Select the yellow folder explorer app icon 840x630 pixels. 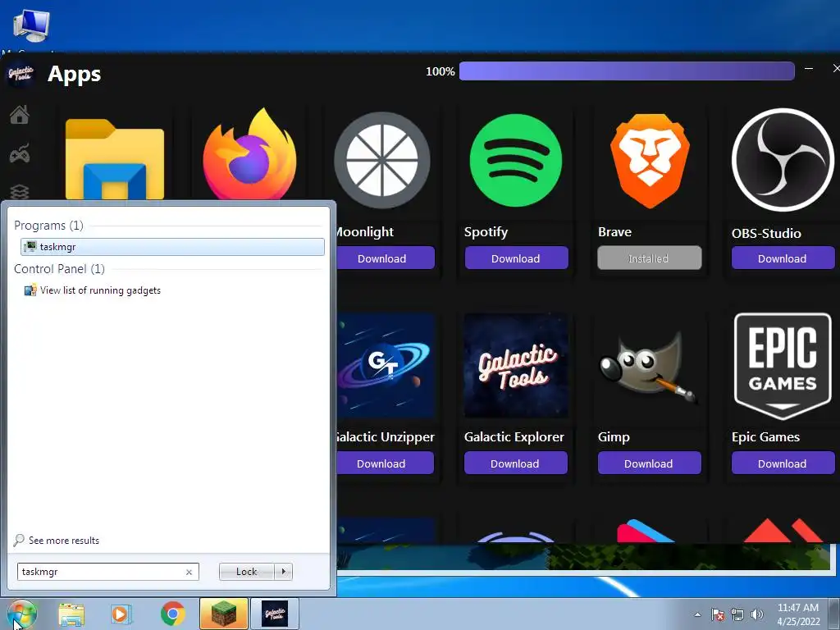pos(115,159)
